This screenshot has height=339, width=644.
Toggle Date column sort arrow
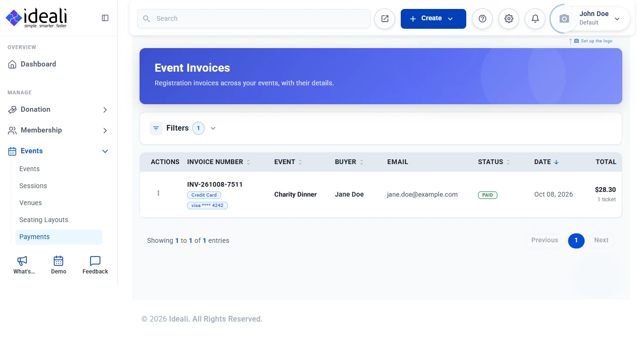556,162
